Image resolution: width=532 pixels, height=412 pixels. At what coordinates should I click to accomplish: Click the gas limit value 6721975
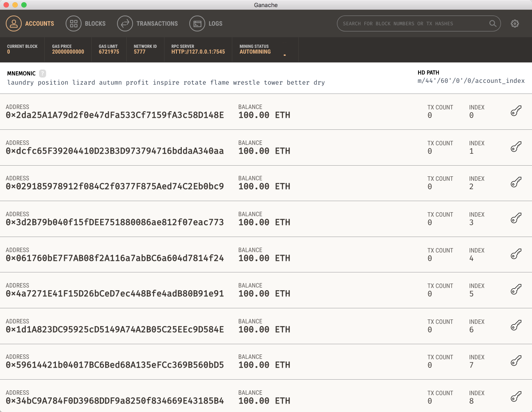(x=109, y=52)
